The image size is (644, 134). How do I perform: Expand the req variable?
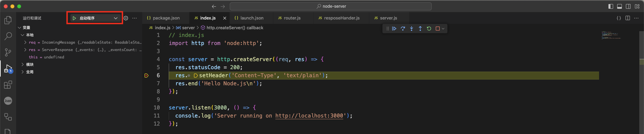click(25, 42)
